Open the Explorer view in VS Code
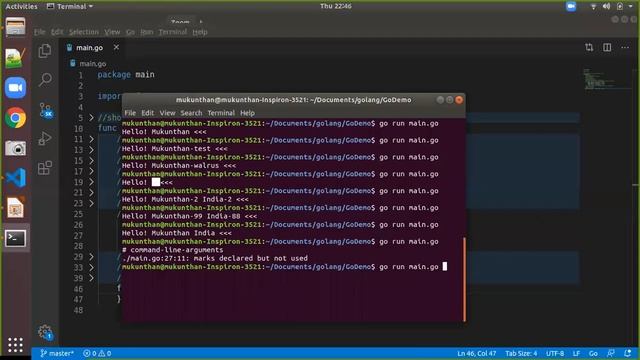 tap(45, 51)
